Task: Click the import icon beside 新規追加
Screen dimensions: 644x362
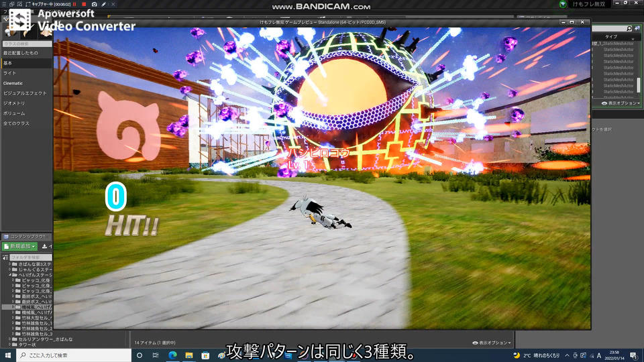Action: (x=44, y=246)
